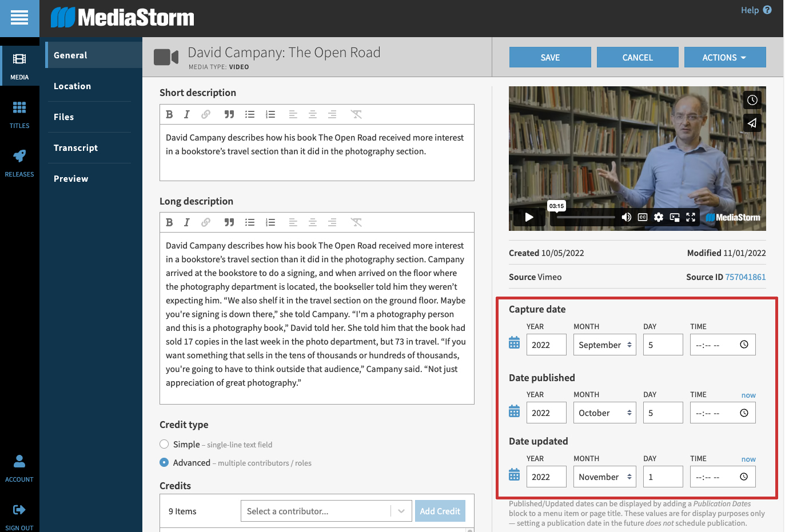Viewport: 785px width, 532px height.
Task: Click the video player settings gear
Action: tap(659, 217)
